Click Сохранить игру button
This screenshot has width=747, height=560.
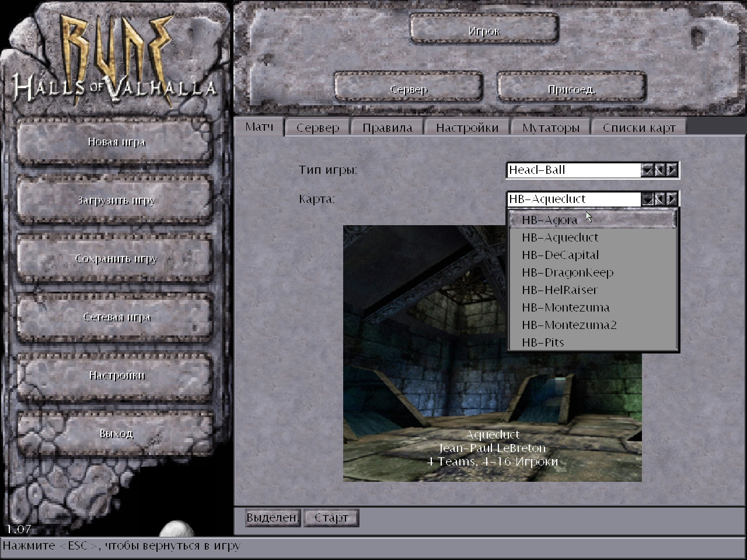(x=116, y=258)
